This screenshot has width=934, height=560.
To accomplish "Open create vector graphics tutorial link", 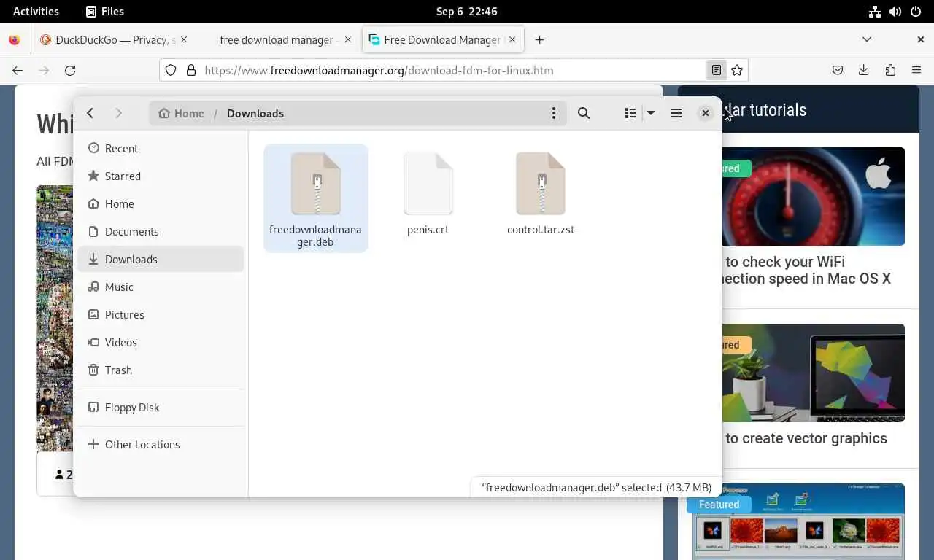I will point(806,438).
